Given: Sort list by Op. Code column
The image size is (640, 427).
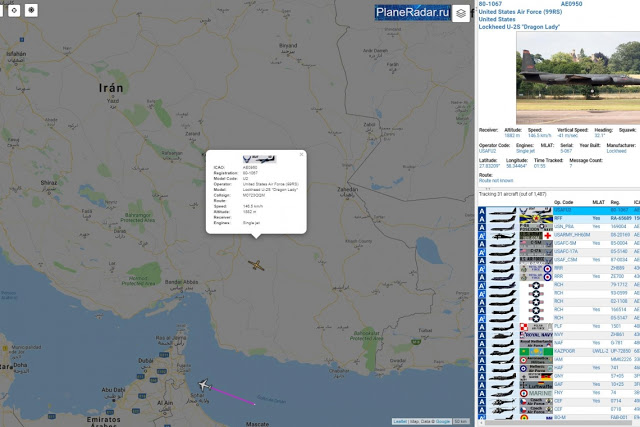Looking at the screenshot, I should coord(563,202).
